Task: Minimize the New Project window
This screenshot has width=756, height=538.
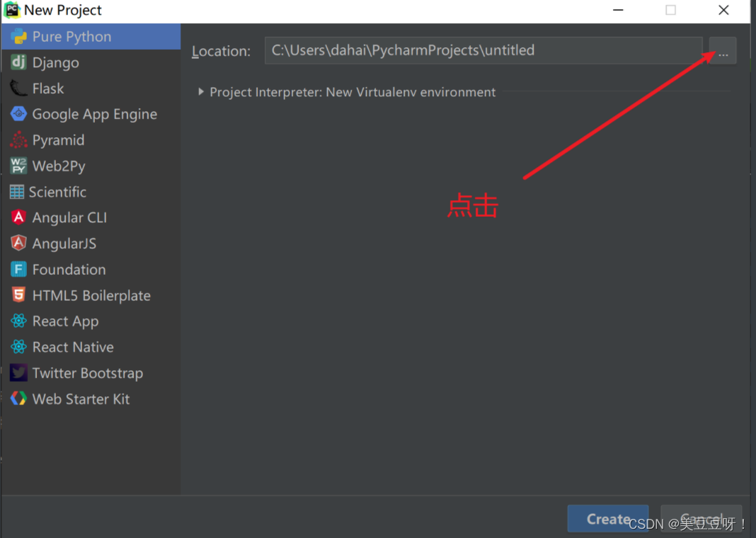Action: tap(618, 10)
